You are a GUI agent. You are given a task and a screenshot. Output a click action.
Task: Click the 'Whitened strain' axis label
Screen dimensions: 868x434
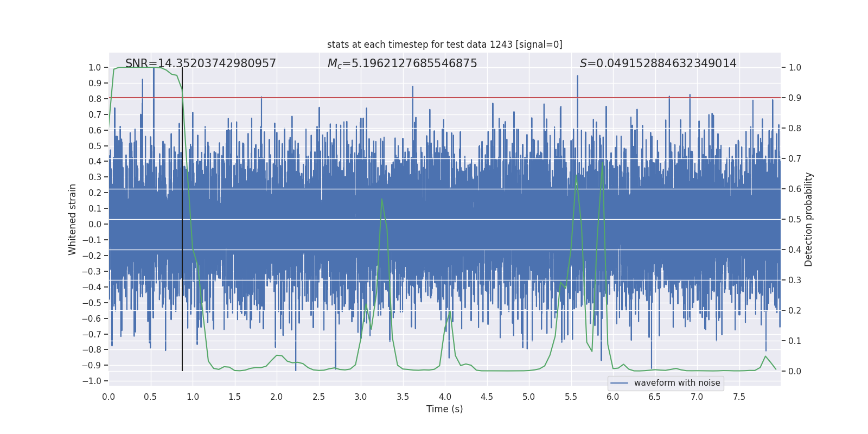(x=72, y=219)
